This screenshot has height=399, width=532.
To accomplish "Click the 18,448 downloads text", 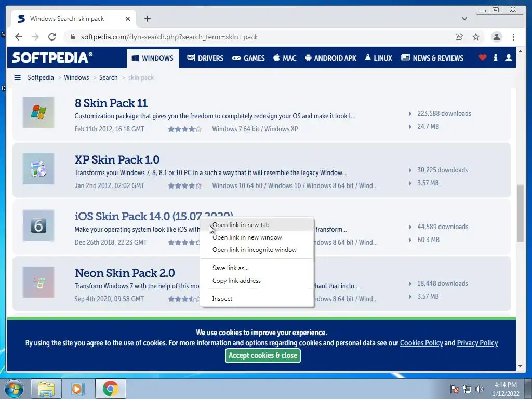I will coord(443,284).
